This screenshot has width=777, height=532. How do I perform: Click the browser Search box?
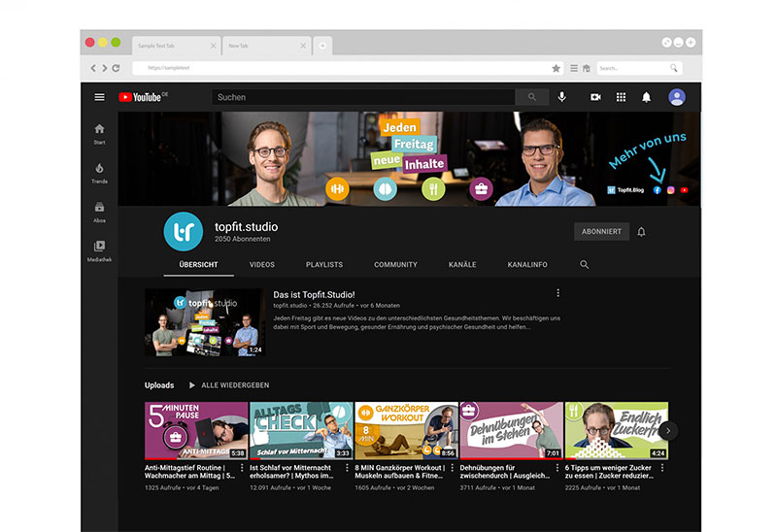click(640, 68)
